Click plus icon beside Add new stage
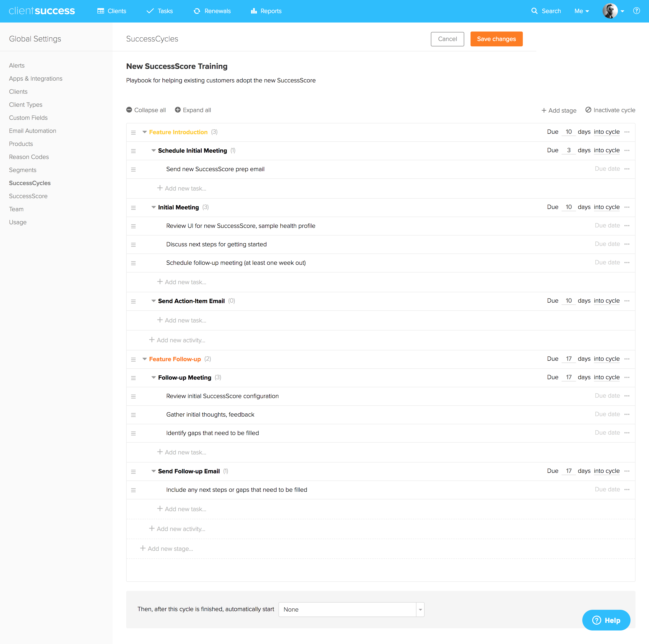The width and height of the screenshot is (649, 644). point(143,548)
